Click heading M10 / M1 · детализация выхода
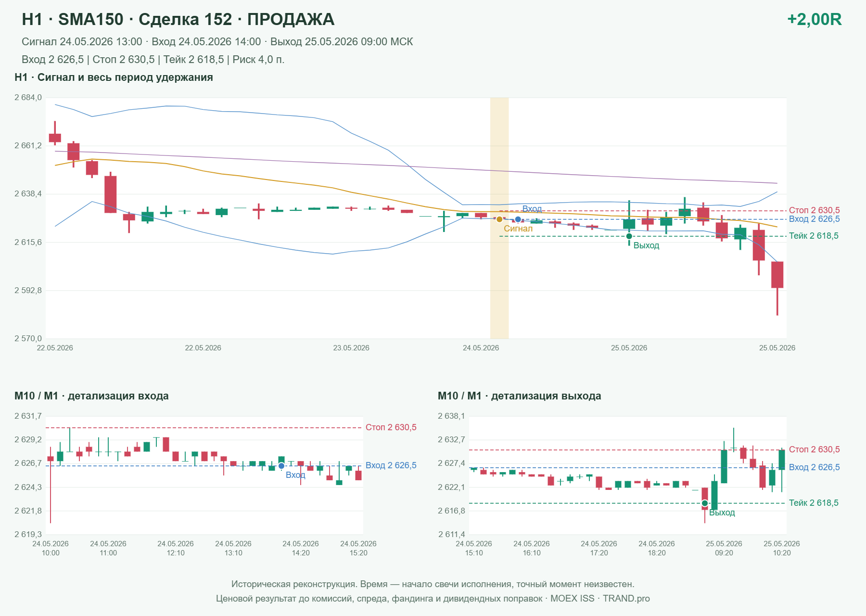This screenshot has width=866, height=616. (x=520, y=396)
